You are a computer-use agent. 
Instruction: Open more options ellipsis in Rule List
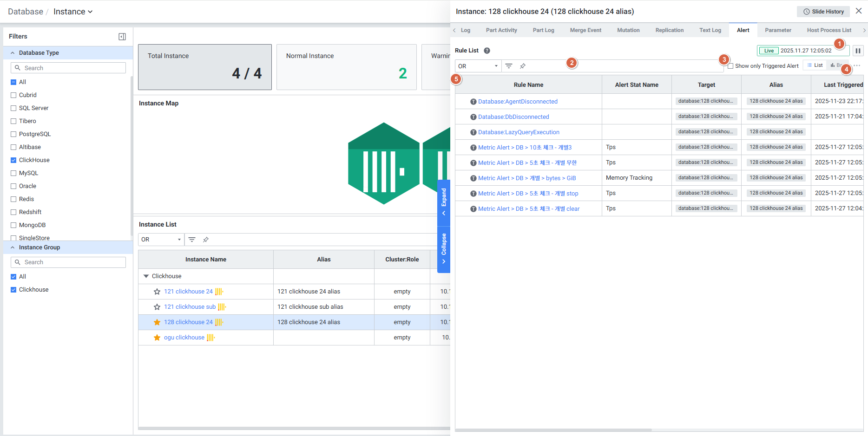pos(857,65)
